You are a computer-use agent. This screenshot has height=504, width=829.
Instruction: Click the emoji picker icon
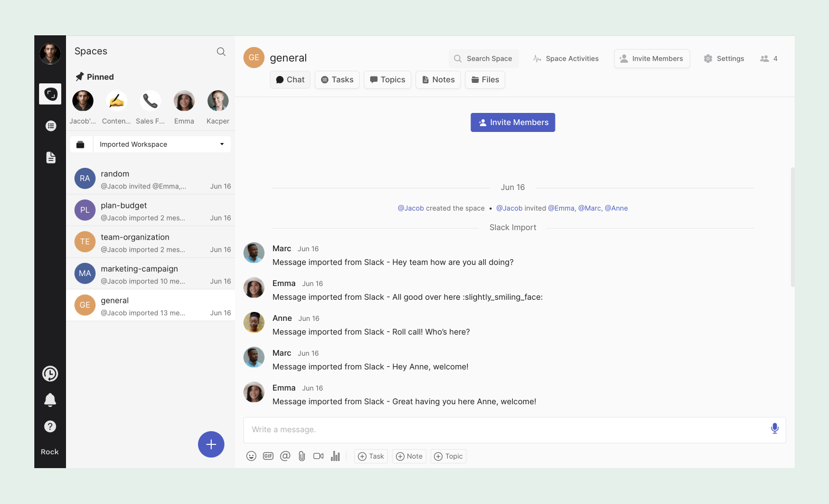pos(251,456)
